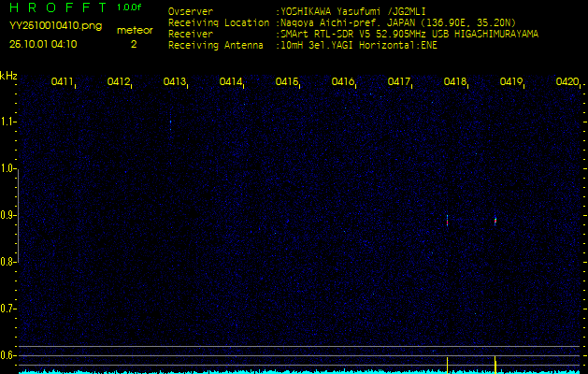588x374 pixels.
Task: Click the 0414 time marker
Action: (x=232, y=81)
